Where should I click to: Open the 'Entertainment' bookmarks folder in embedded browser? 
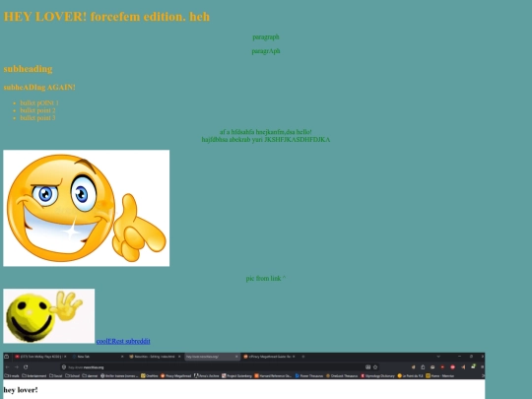(33, 376)
